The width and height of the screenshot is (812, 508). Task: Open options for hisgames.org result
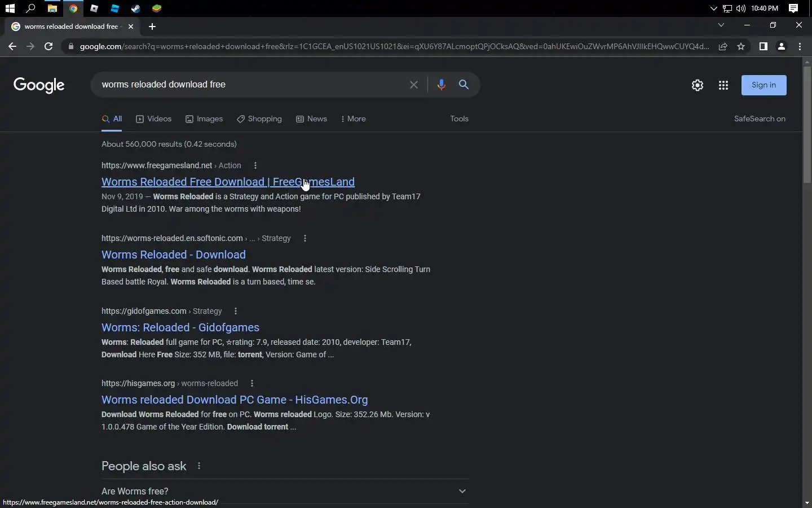[x=252, y=383]
